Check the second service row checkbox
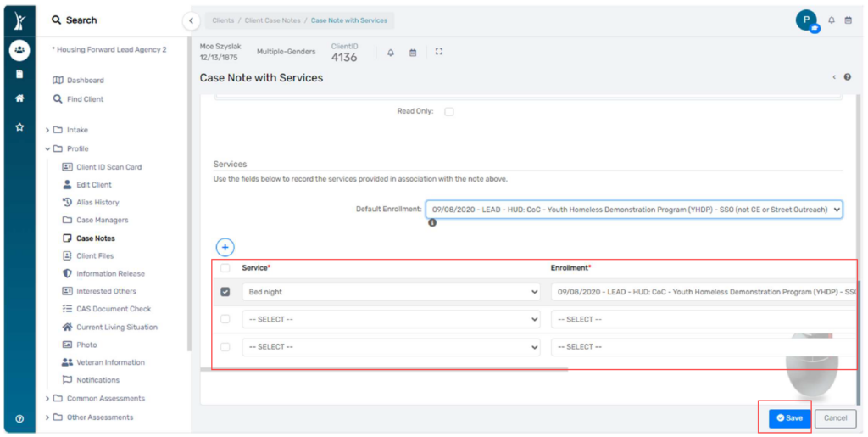868x437 pixels. (225, 319)
